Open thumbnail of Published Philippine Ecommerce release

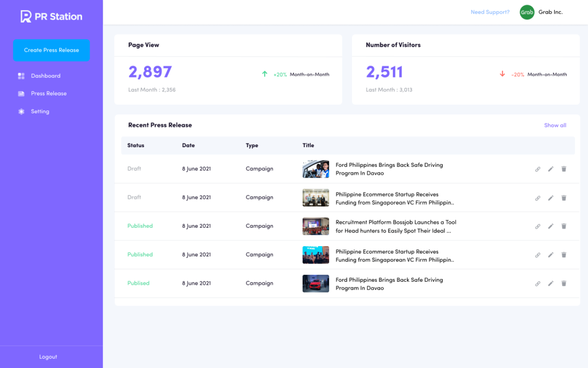(316, 255)
